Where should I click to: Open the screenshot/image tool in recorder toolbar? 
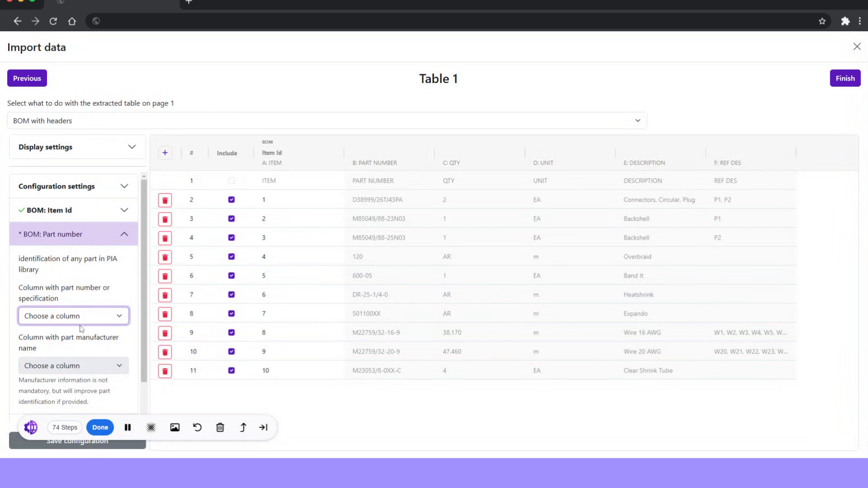pos(175,427)
